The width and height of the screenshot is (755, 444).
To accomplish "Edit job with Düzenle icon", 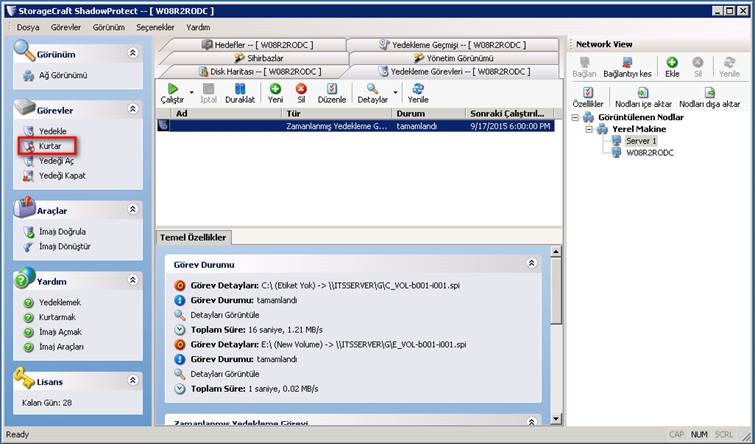I will (332, 89).
